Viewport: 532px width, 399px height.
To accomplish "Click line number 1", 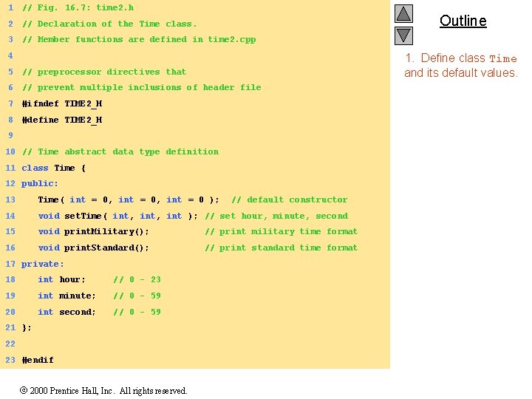I will click(x=10, y=7).
